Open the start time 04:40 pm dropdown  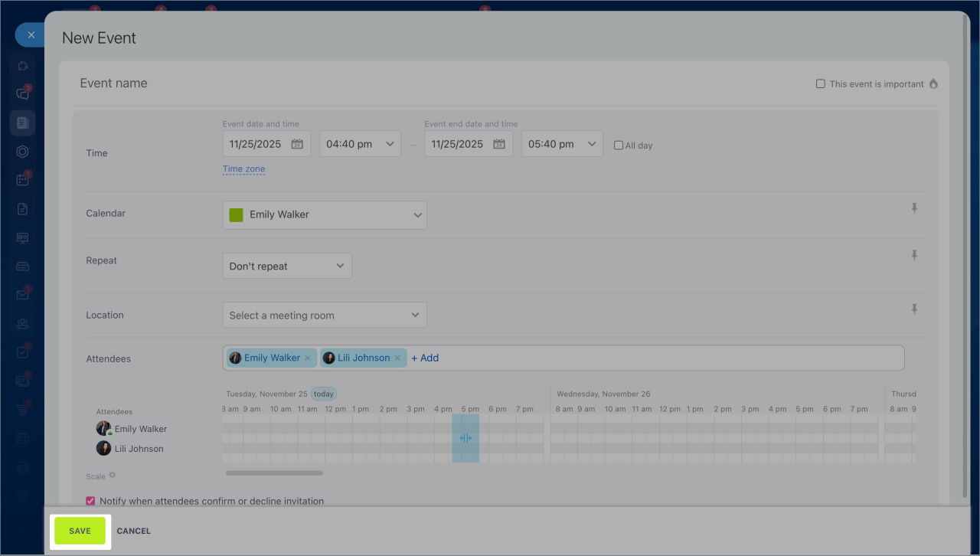tap(360, 144)
